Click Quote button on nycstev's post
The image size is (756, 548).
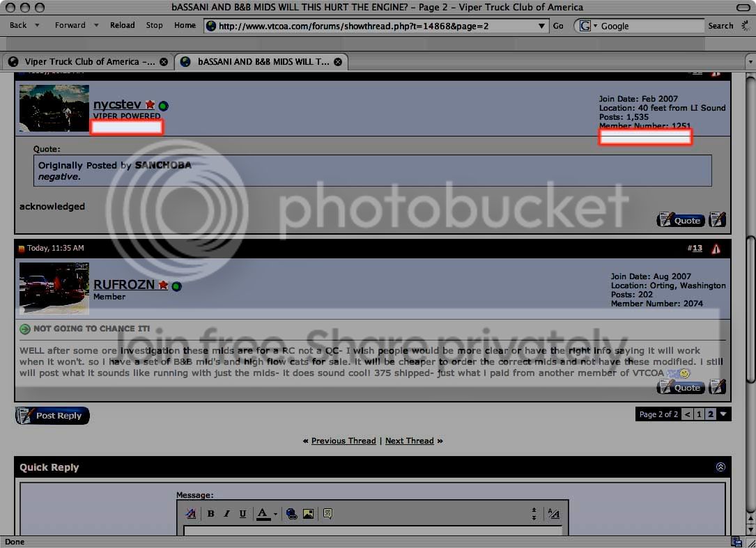[x=681, y=220]
